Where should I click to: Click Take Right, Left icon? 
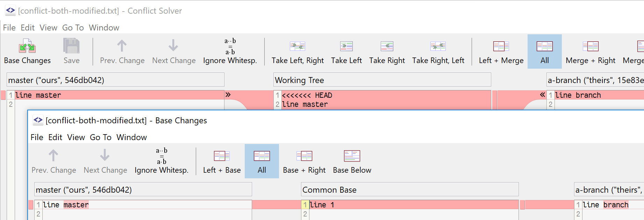coord(438,46)
